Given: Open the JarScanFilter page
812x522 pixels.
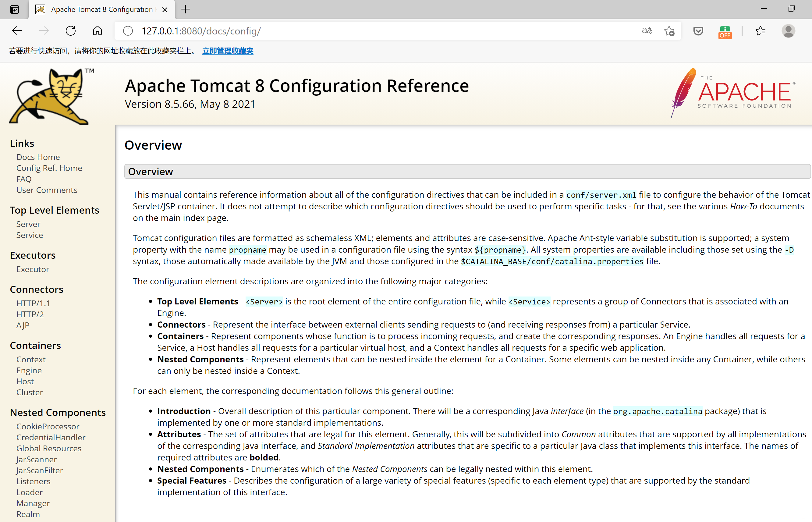Looking at the screenshot, I should coord(39,470).
